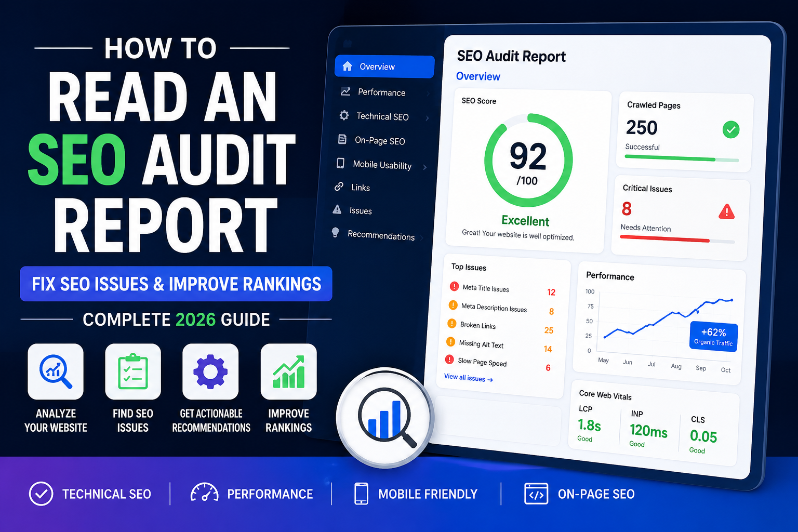
Task: Click the large bar-chart magnifier circle icon
Action: click(385, 418)
